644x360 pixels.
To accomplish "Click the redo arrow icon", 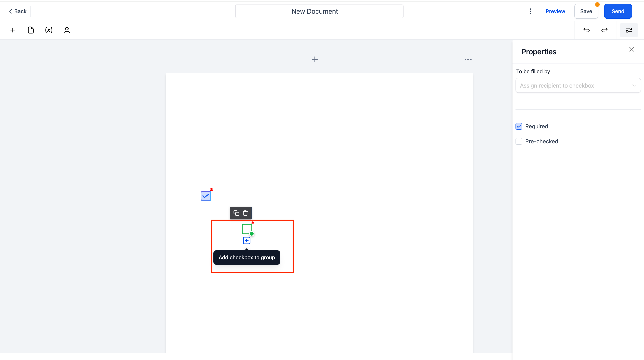I will click(604, 30).
